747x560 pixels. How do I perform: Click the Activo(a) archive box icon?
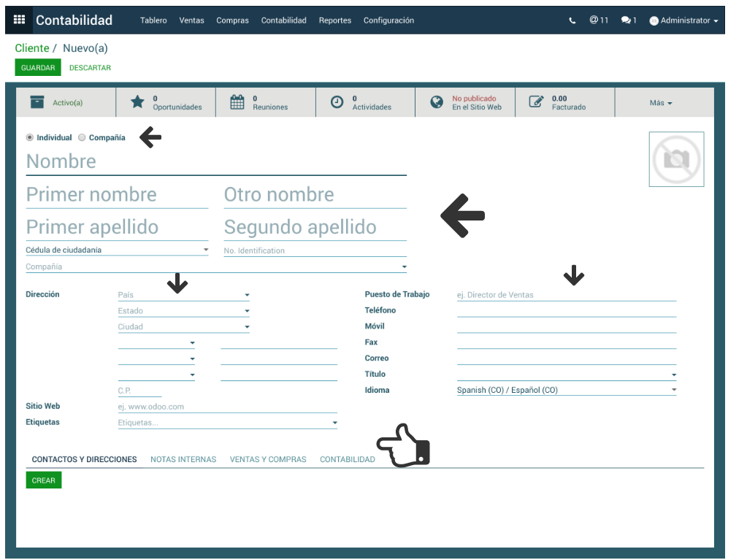coord(37,102)
